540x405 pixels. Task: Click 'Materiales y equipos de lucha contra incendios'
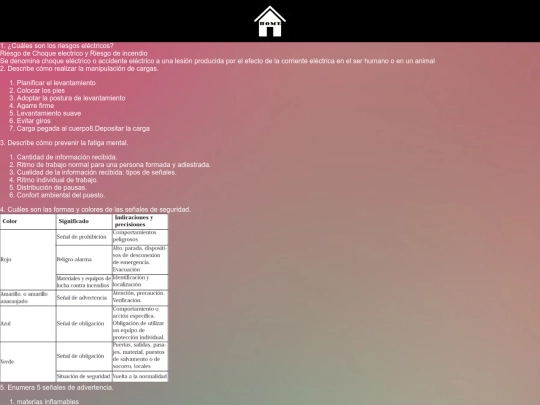84,282
